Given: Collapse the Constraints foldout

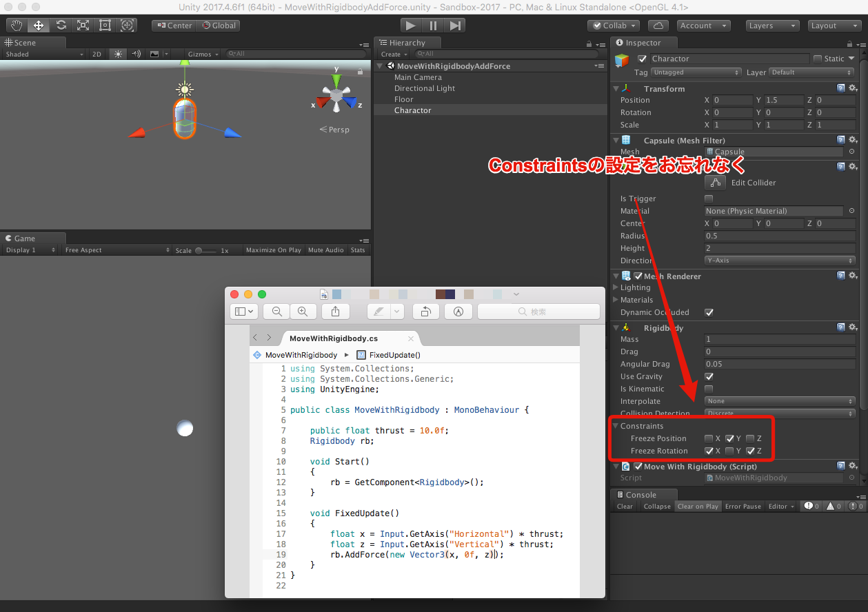Looking at the screenshot, I should coord(616,426).
